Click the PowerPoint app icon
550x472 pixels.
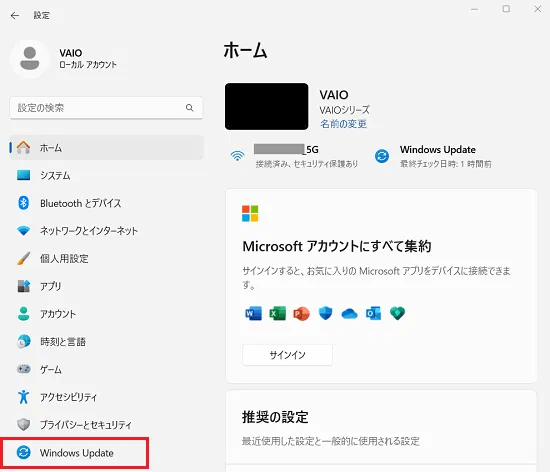301,313
